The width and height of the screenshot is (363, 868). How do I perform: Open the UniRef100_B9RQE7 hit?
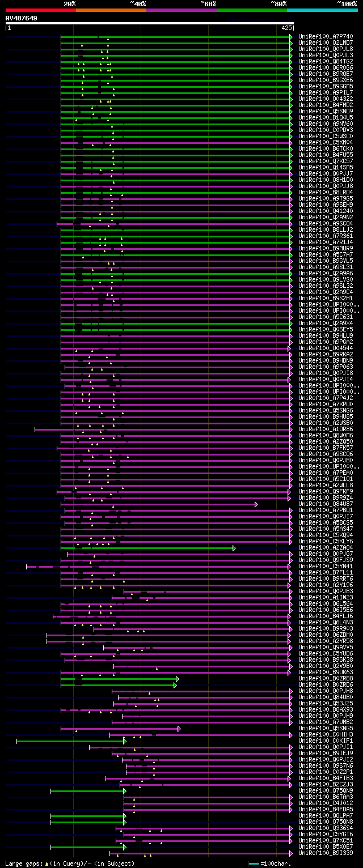[326, 74]
